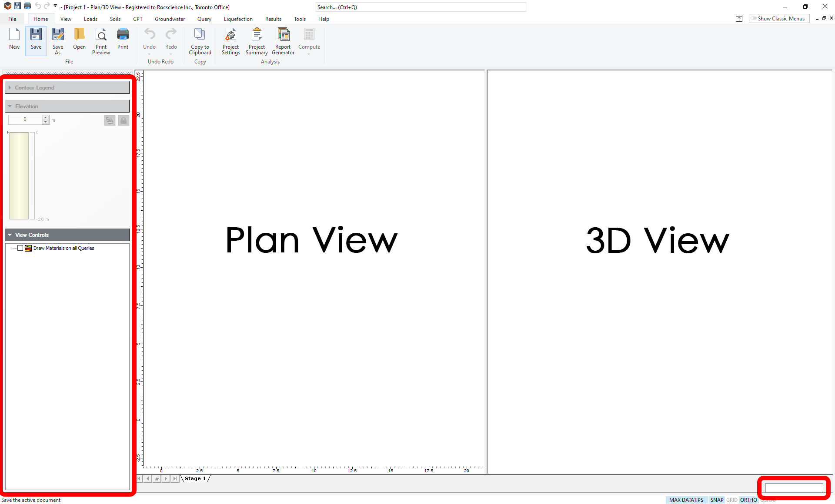Expand the Contour Legend panel
835x504 pixels.
(10, 87)
